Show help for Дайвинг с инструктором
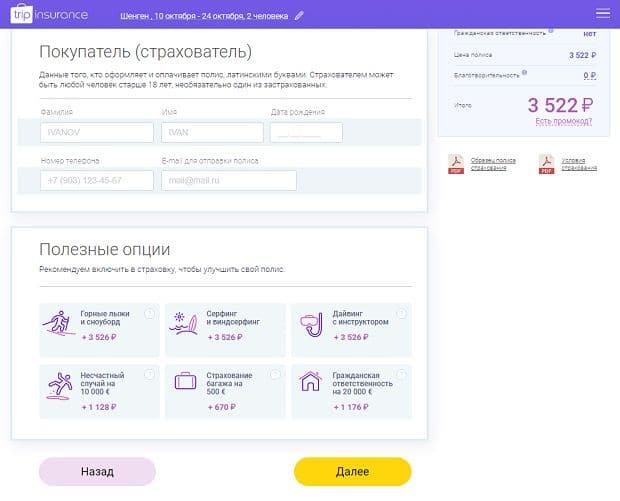The width and height of the screenshot is (620, 501). [401, 314]
